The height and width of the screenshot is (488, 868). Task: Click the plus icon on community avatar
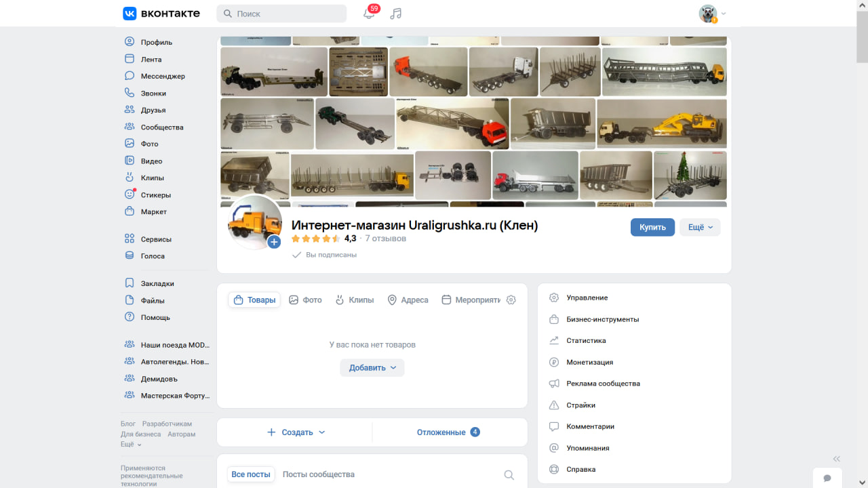pyautogui.click(x=274, y=242)
